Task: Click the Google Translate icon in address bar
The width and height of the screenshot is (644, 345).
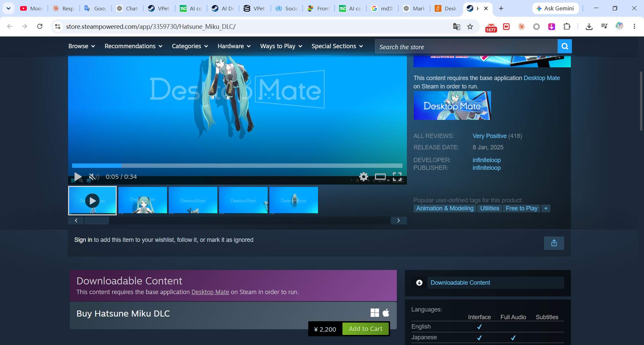Action: click(456, 26)
